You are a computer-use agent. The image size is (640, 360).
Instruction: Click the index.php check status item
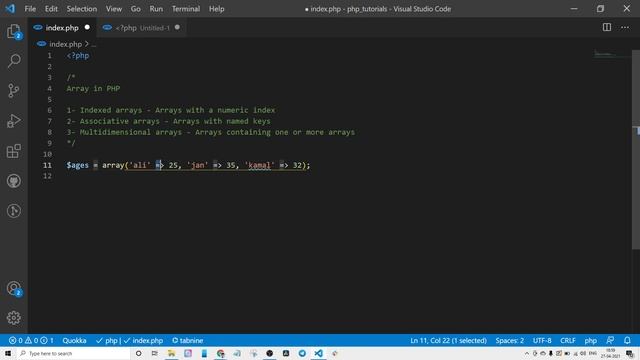point(143,340)
